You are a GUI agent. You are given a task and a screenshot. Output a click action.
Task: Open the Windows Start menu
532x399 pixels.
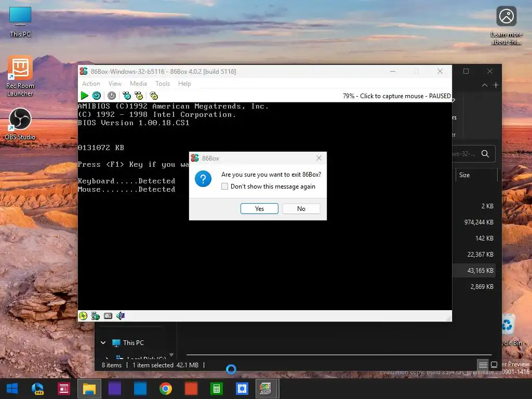[x=12, y=389]
